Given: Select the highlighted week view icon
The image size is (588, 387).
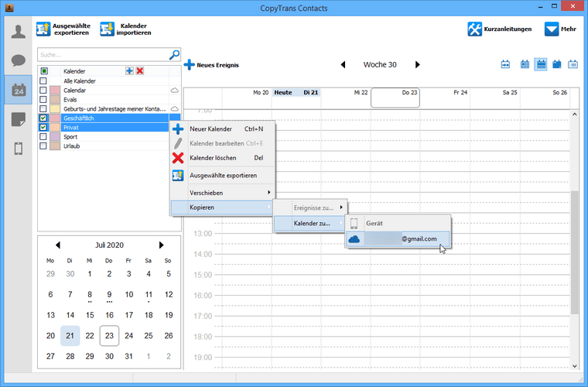Looking at the screenshot, I should (541, 64).
